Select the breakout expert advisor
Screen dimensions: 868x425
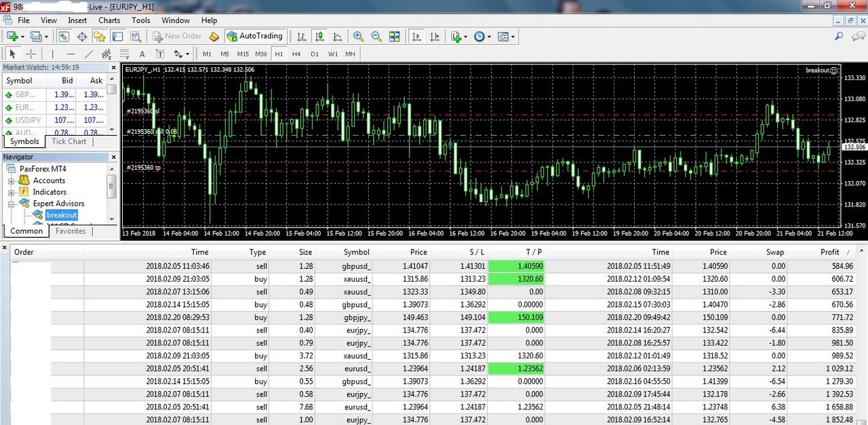(62, 215)
